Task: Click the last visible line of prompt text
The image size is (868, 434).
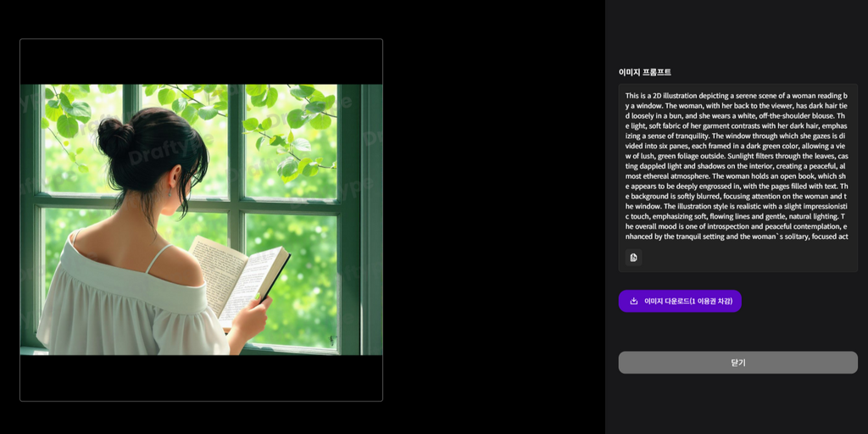Action: 737,237
